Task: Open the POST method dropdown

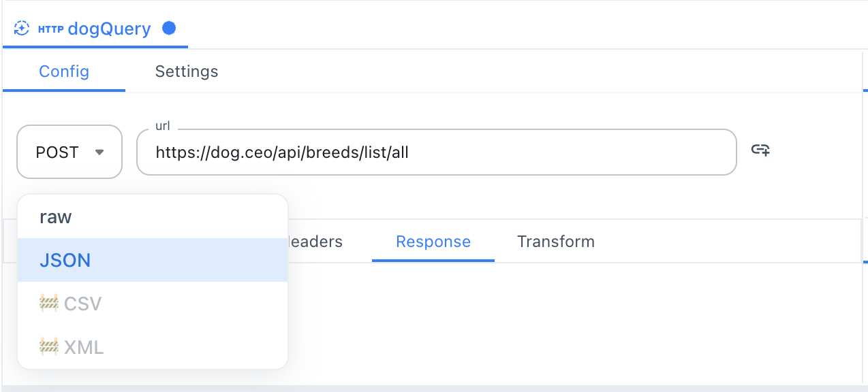Action: (69, 151)
